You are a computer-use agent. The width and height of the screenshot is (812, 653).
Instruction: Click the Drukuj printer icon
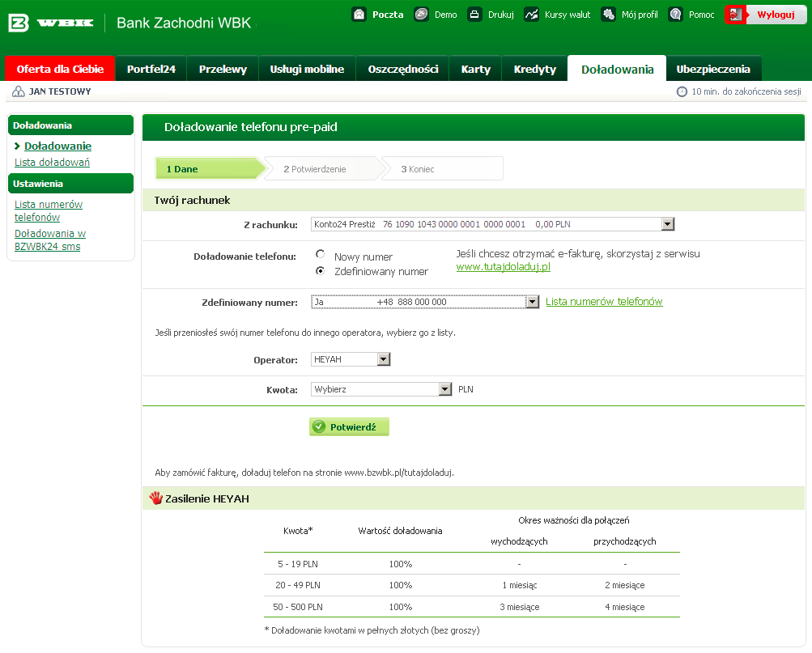point(475,14)
